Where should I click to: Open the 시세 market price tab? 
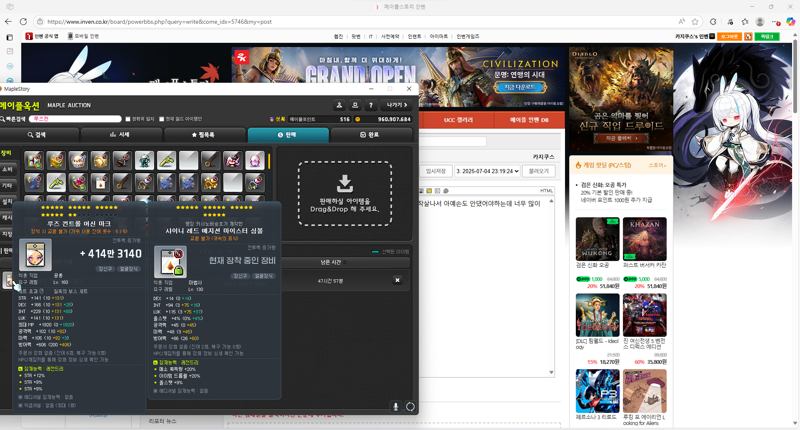[x=120, y=135]
